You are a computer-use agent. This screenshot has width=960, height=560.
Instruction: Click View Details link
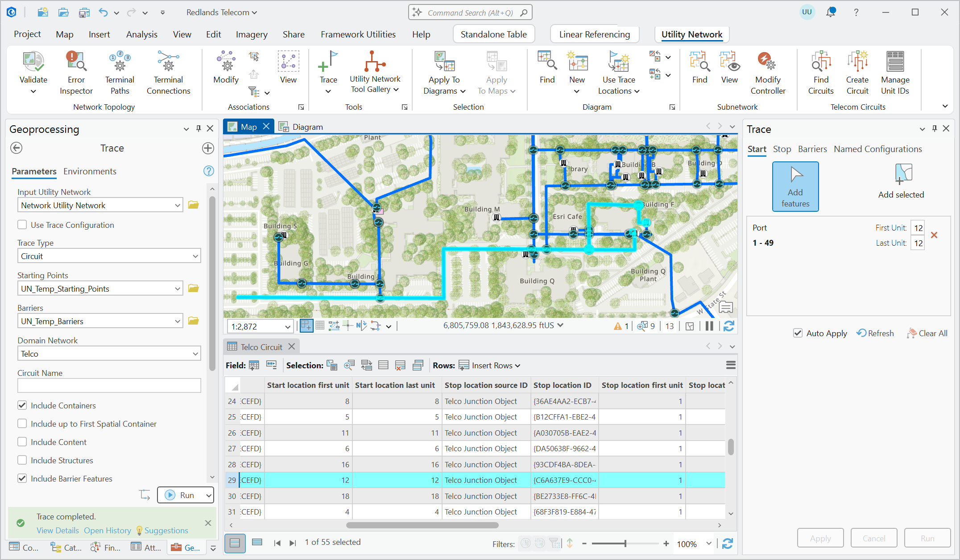(58, 530)
